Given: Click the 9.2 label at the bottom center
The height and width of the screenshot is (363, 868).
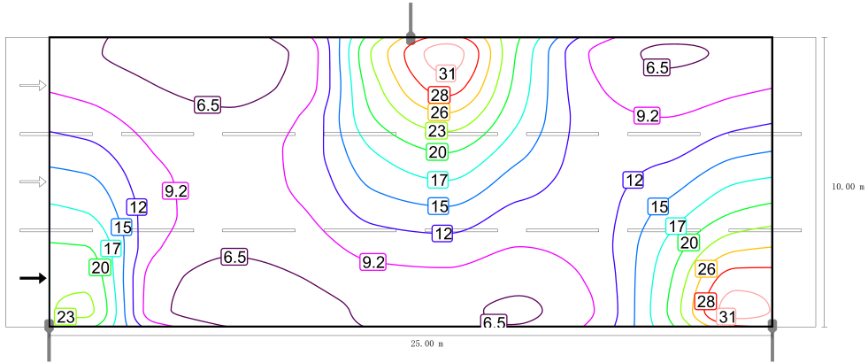Looking at the screenshot, I should tap(373, 262).
